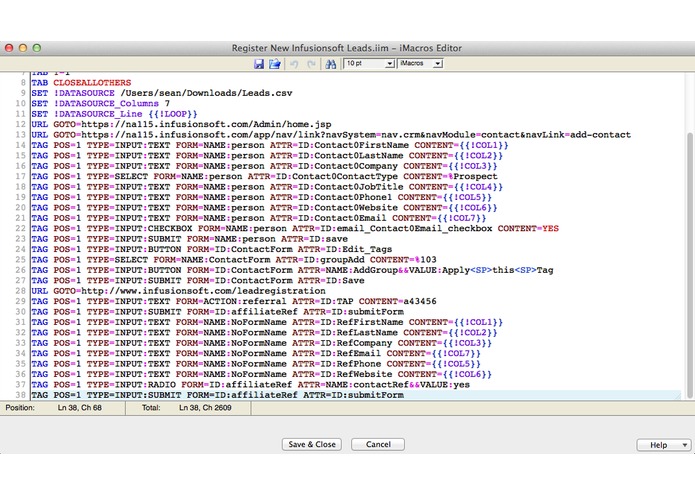Click the Contact0Phone1 line
The width and height of the screenshot is (695, 494).
262,197
